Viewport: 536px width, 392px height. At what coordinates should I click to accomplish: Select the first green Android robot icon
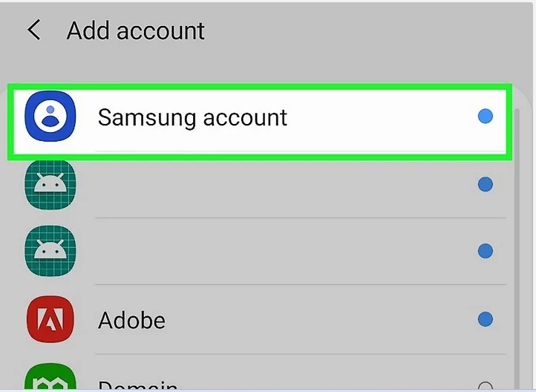coord(50,184)
